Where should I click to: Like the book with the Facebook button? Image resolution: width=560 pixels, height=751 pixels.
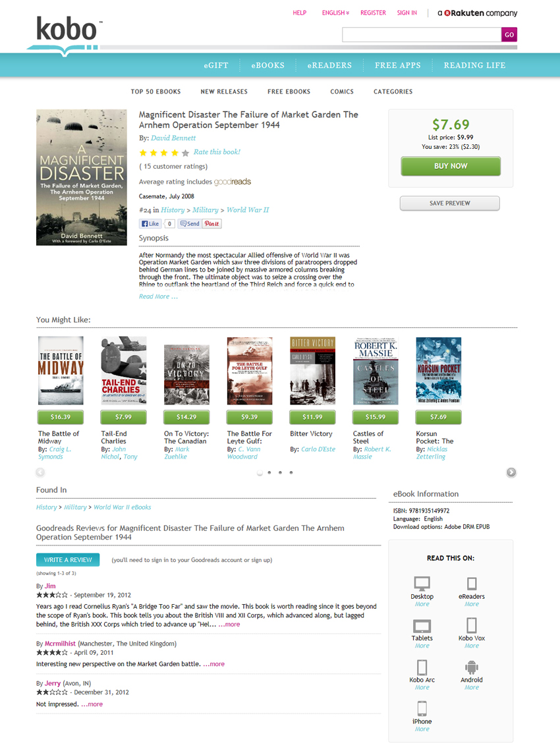(150, 224)
